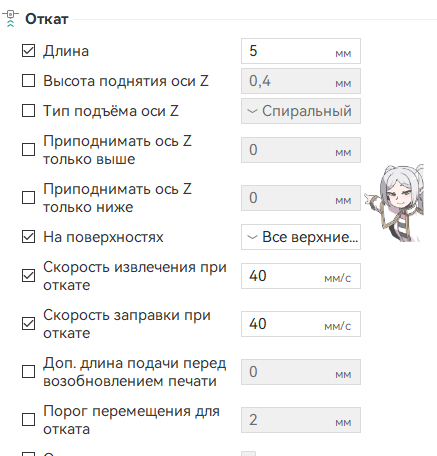Check Приподнимать ось Z только ниже
Image resolution: width=437 pixels, height=456 pixels.
[x=28, y=198]
